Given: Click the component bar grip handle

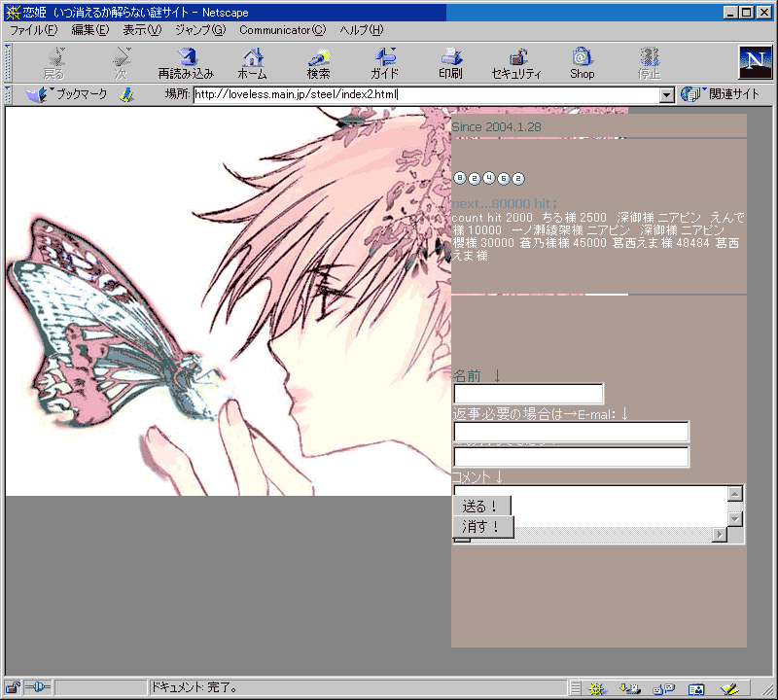Looking at the screenshot, I should coord(575,688).
